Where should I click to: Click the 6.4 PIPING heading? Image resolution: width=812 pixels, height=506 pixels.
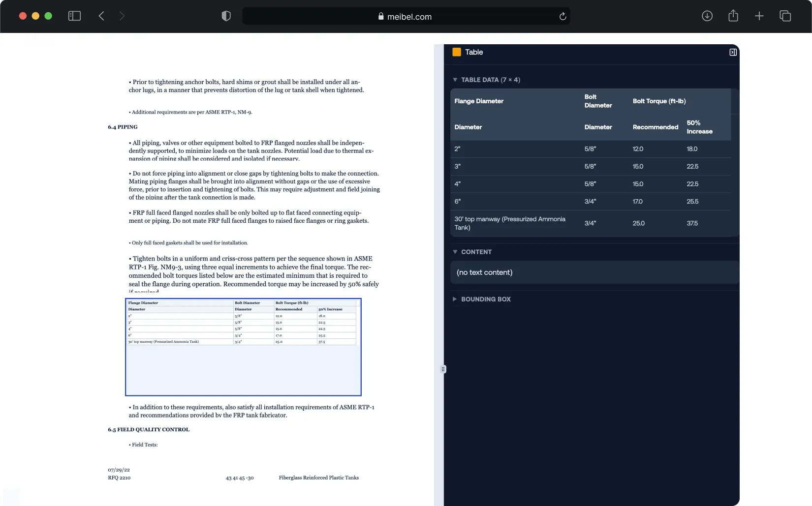123,127
